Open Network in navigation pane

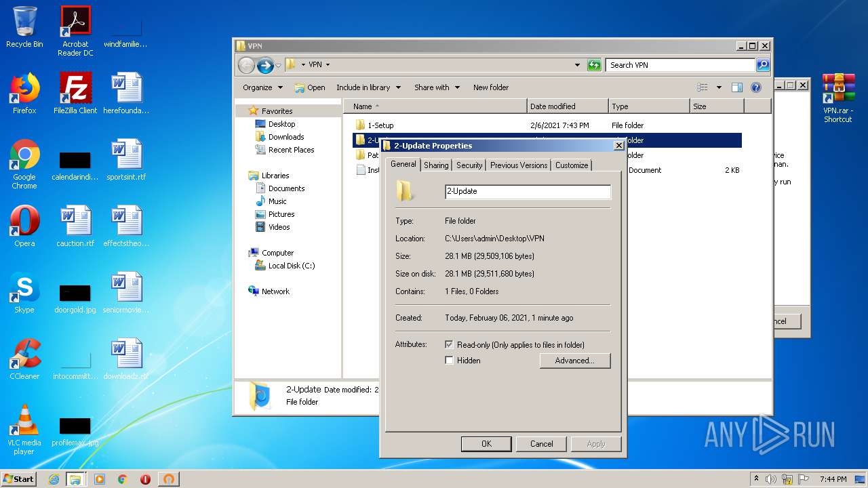(x=275, y=291)
